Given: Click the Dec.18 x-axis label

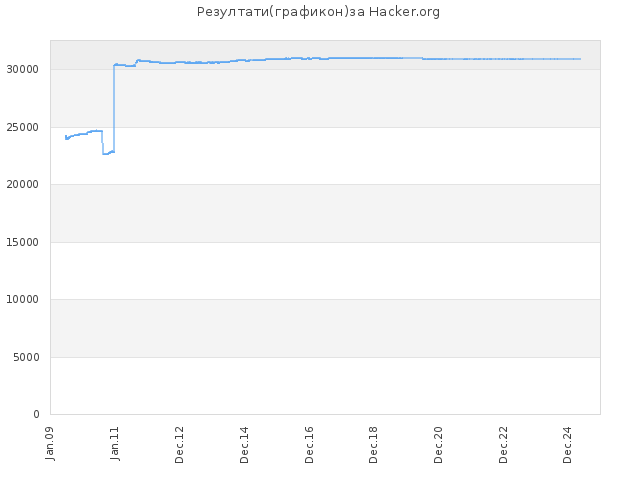Looking at the screenshot, I should point(373,445).
